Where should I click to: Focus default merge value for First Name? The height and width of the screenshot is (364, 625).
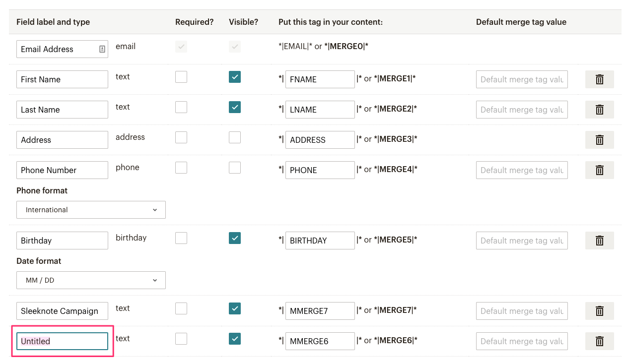click(521, 79)
